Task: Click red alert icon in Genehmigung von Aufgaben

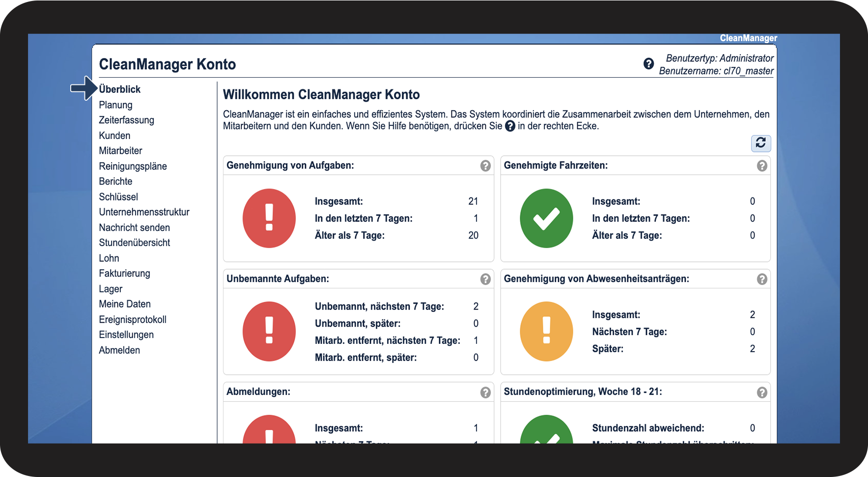Action: pos(269,218)
